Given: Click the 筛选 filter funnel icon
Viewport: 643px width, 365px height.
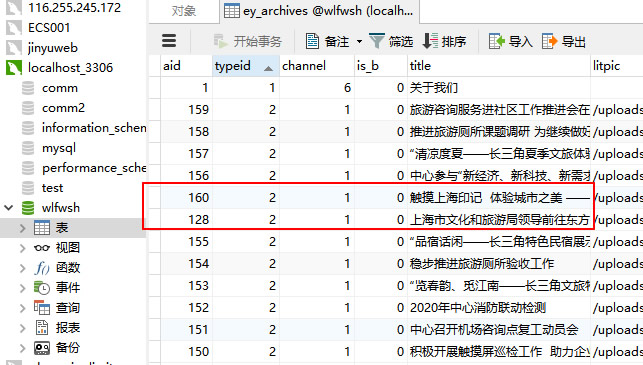Looking at the screenshot, I should point(376,41).
